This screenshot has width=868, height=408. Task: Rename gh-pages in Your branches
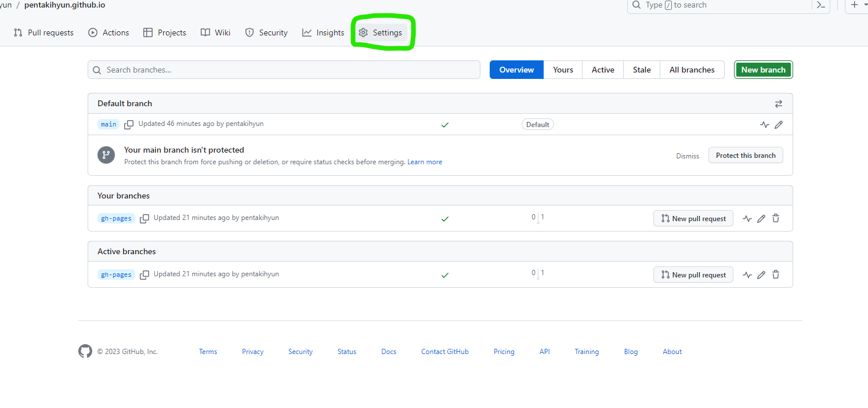pyautogui.click(x=761, y=219)
